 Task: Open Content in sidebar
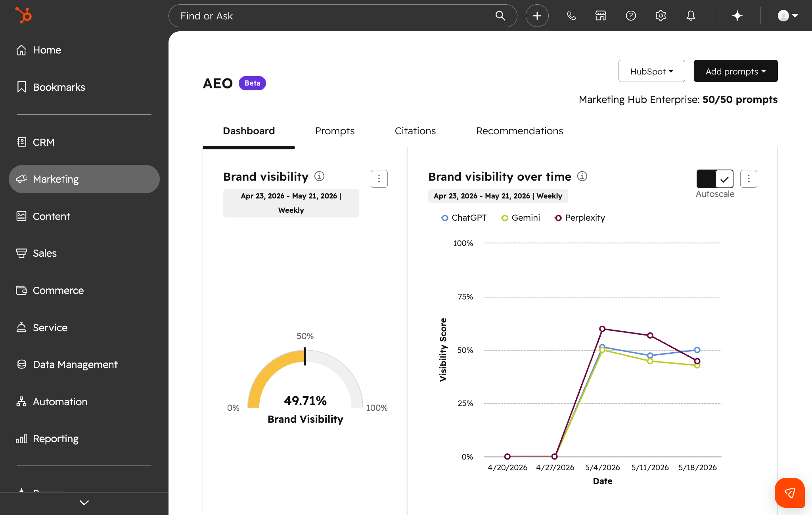(x=84, y=216)
